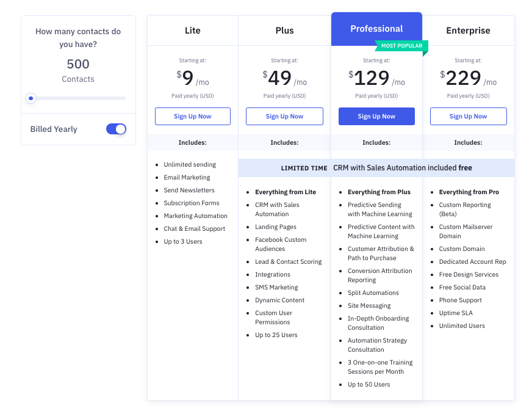The image size is (532, 411).
Task: Select the Professional plan header
Action: pyautogui.click(x=376, y=29)
